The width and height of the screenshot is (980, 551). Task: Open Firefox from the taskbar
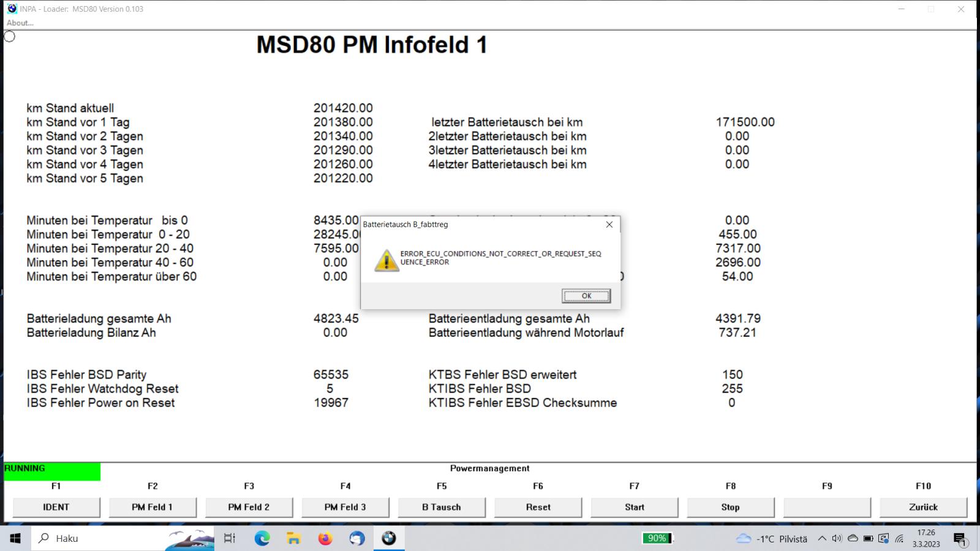coord(325,538)
